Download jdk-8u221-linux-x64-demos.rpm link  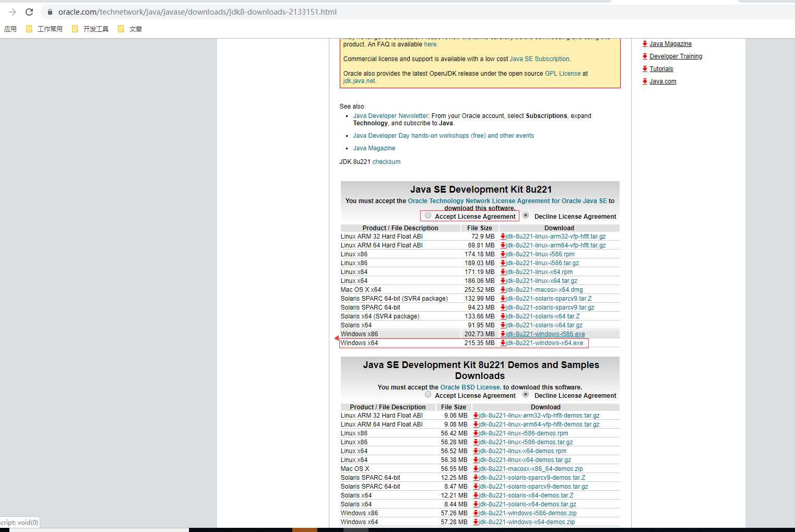523,451
